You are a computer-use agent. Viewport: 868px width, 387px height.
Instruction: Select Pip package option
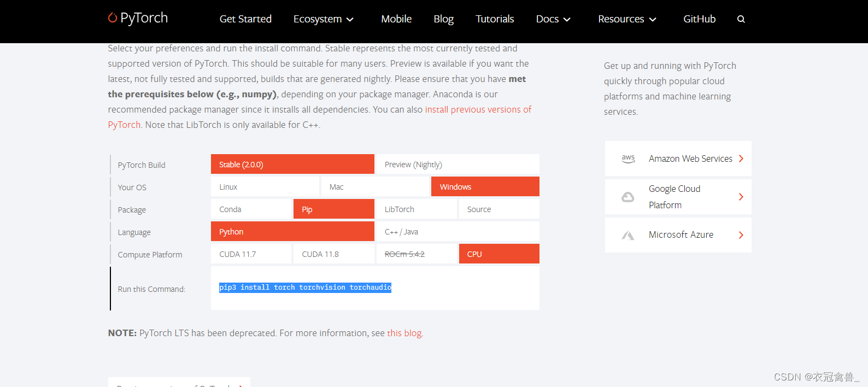point(334,209)
